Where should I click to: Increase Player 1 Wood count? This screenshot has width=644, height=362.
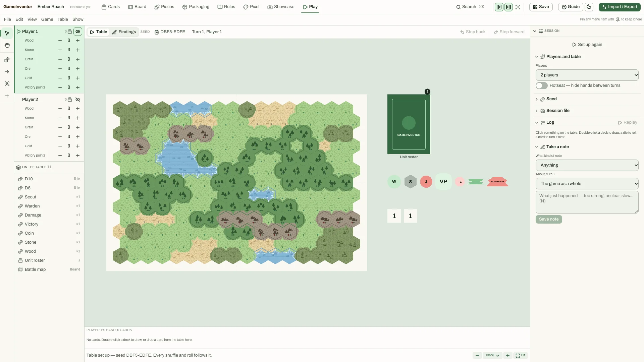78,41
